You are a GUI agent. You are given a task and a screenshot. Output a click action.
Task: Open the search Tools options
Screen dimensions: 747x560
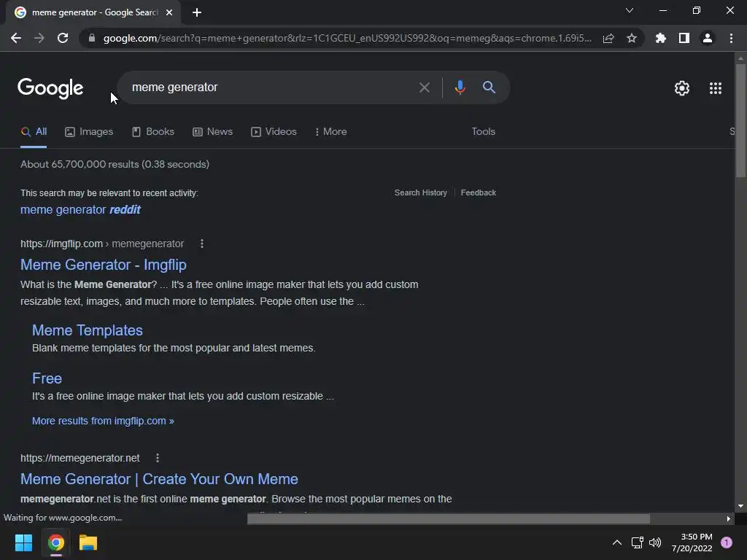coord(483,132)
